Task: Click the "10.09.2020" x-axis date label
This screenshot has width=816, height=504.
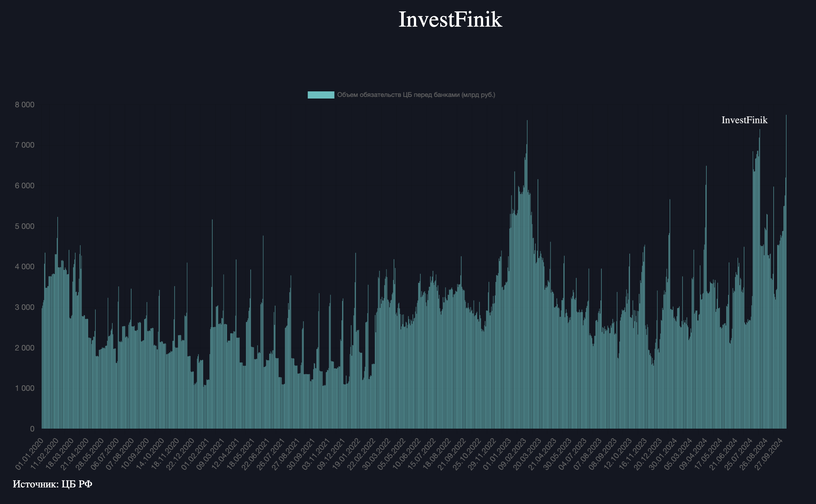Action: 135,454
